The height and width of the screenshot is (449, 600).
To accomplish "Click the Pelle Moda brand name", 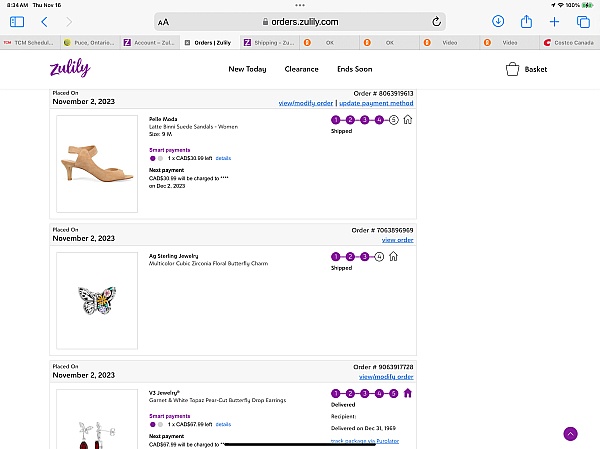I will (163, 119).
